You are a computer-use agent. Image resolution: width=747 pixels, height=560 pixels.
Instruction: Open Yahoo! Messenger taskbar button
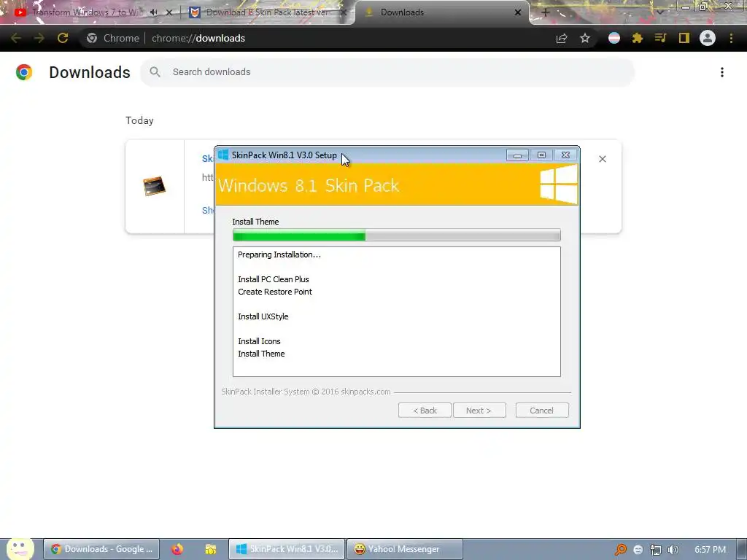pos(404,549)
